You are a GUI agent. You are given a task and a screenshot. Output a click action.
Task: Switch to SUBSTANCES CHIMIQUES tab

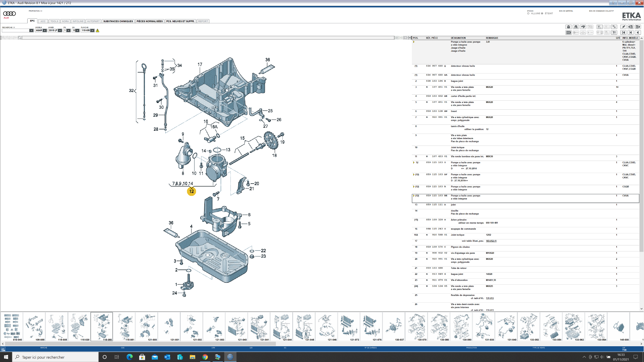pyautogui.click(x=118, y=21)
